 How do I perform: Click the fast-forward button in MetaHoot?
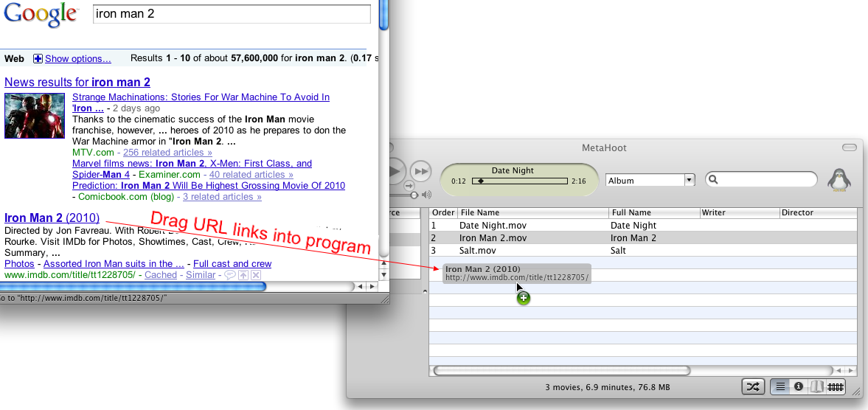421,171
